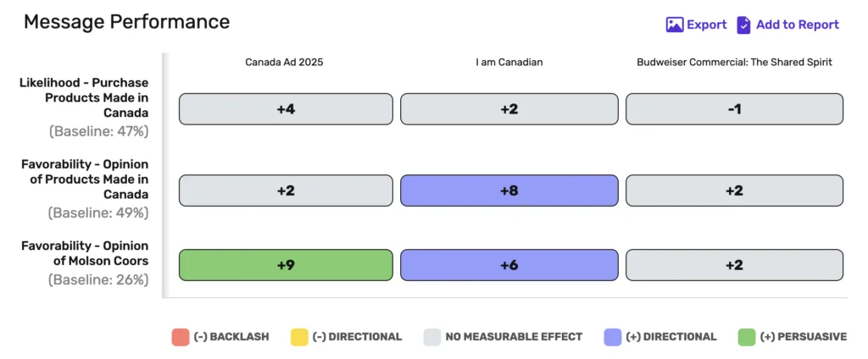Click the Export image icon

674,25
